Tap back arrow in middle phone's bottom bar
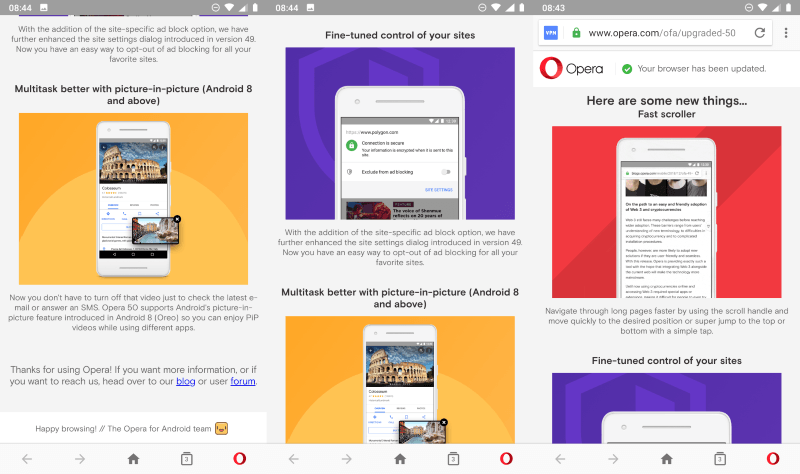 [294, 459]
